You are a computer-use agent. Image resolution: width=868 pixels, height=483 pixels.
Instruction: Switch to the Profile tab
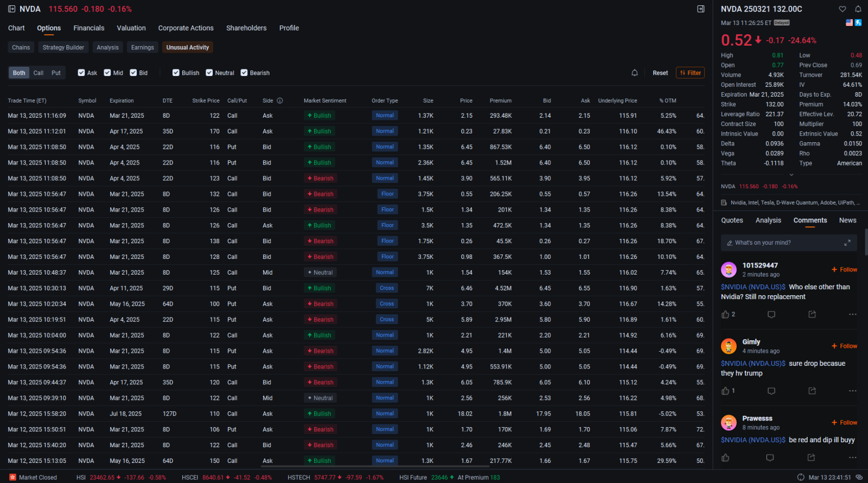tap(289, 28)
